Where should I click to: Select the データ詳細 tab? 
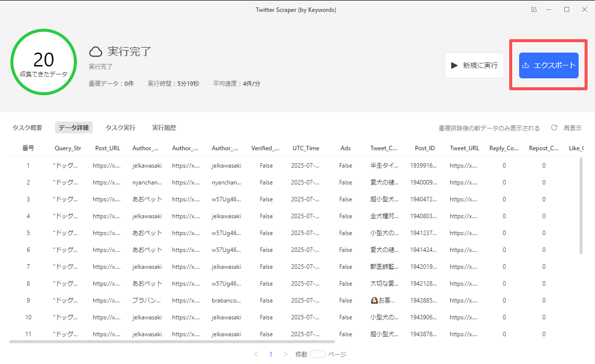coord(73,128)
